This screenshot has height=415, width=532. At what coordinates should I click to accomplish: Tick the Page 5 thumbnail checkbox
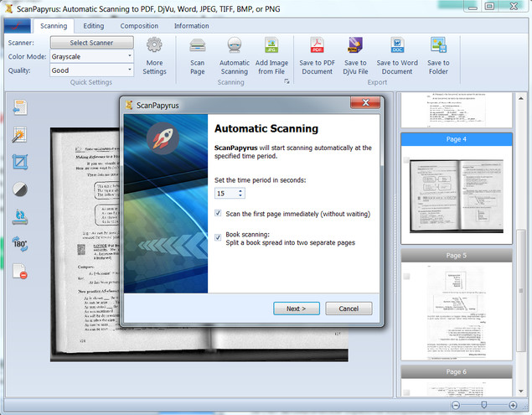click(x=406, y=276)
